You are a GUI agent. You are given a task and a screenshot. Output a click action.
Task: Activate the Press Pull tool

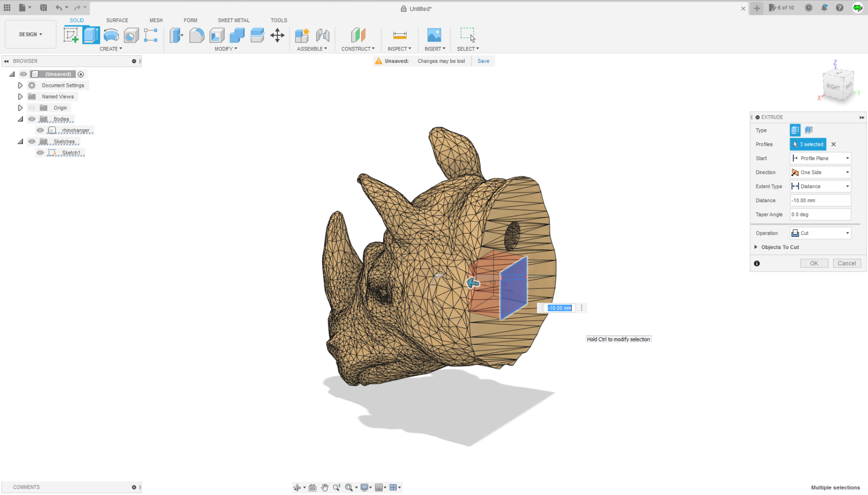[x=176, y=35]
